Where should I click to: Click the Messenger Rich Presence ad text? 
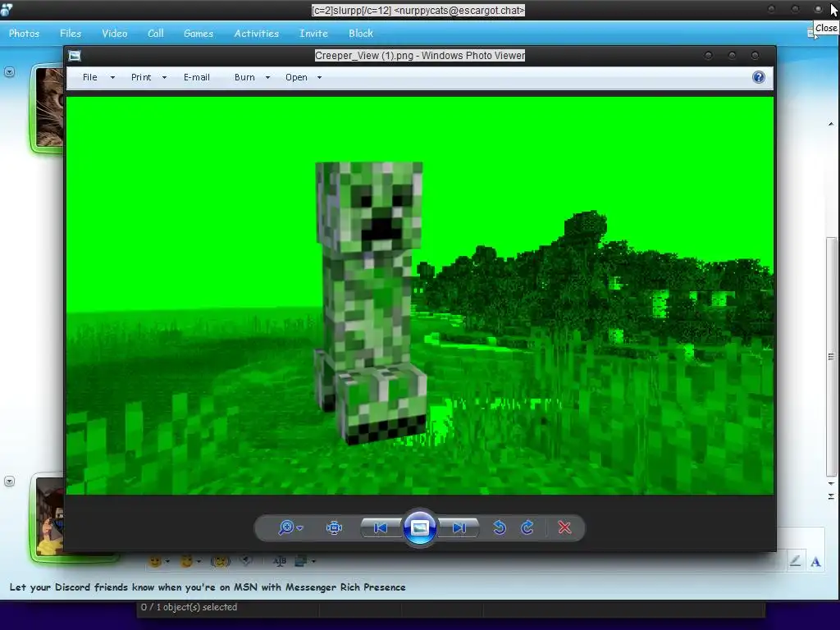208,587
